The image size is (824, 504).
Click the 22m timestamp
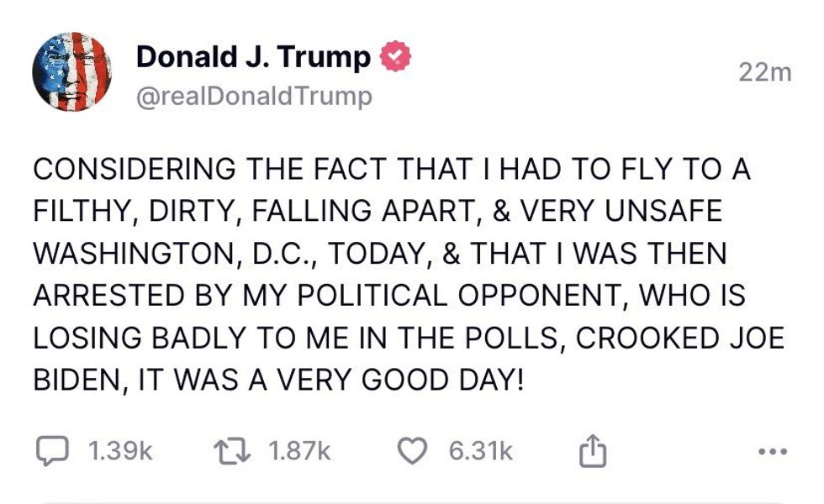pyautogui.click(x=764, y=73)
